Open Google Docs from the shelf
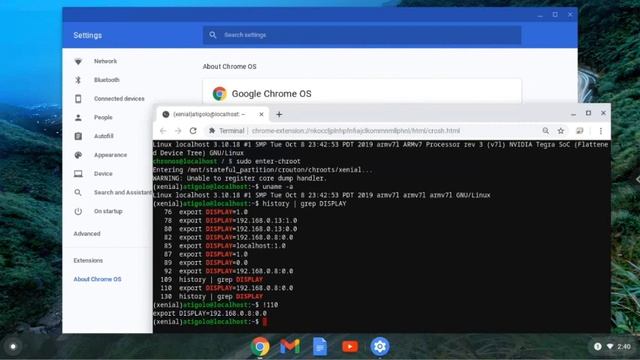The width and height of the screenshot is (640, 360). 320,347
